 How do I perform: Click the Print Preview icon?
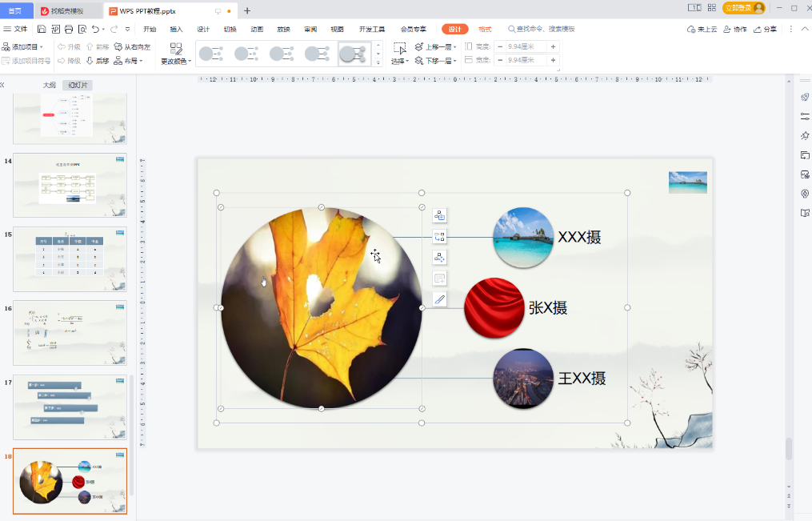(x=82, y=29)
